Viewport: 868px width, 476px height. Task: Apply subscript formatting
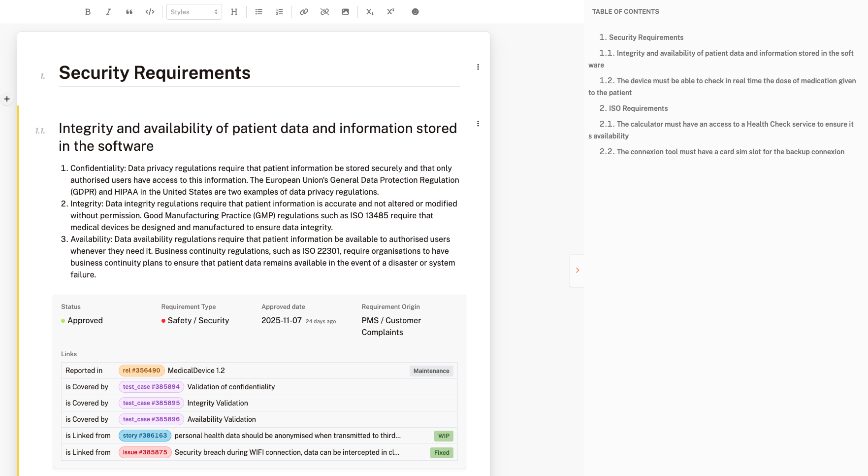[x=370, y=12]
